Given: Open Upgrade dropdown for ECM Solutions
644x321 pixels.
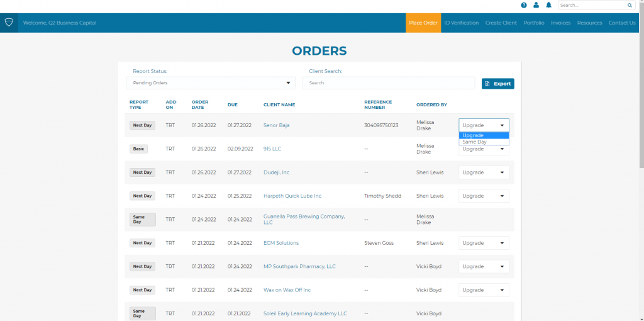Looking at the screenshot, I should point(484,243).
